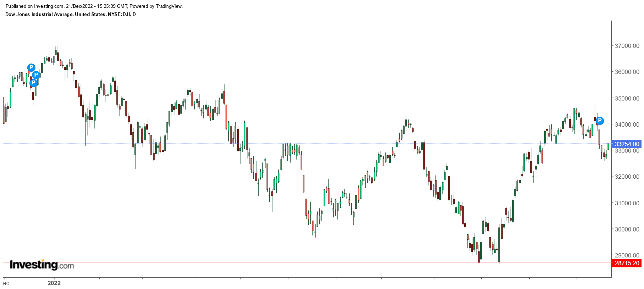Select the blue 33254.00 current price label
644x289 pixels.
627,144
